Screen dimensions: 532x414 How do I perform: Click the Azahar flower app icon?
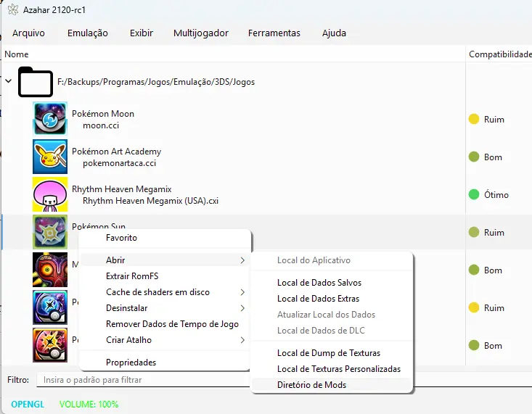[13, 9]
